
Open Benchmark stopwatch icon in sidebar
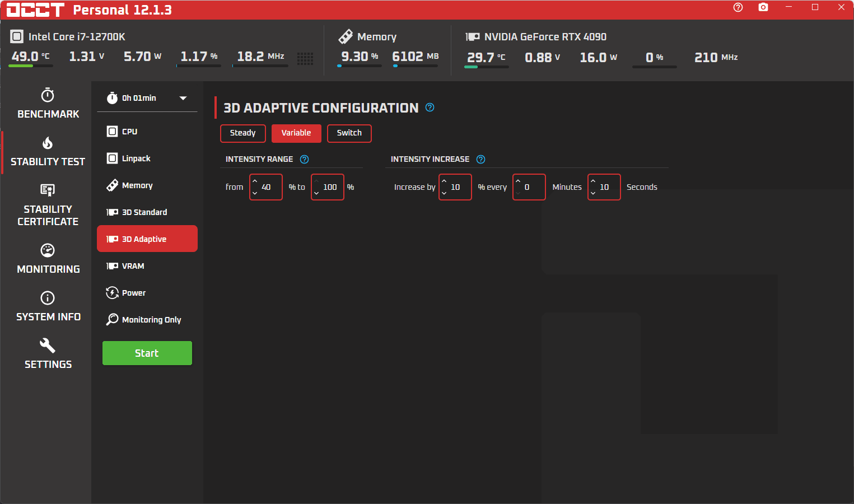[48, 95]
